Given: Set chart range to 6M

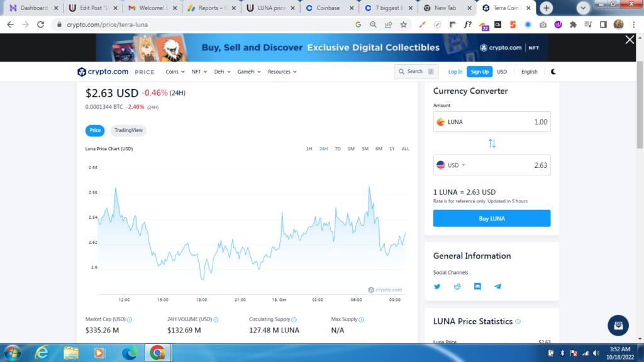Looking at the screenshot, I should pyautogui.click(x=379, y=149).
